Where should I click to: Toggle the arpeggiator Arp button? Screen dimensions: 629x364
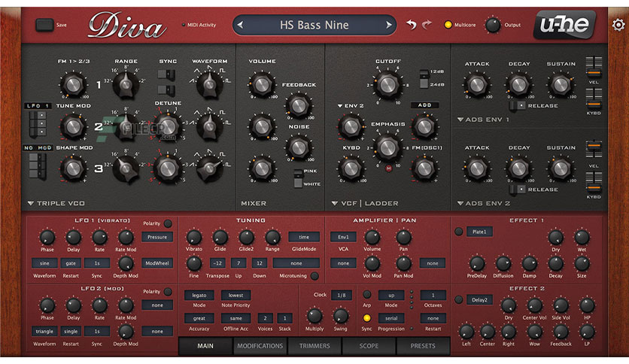(366, 295)
